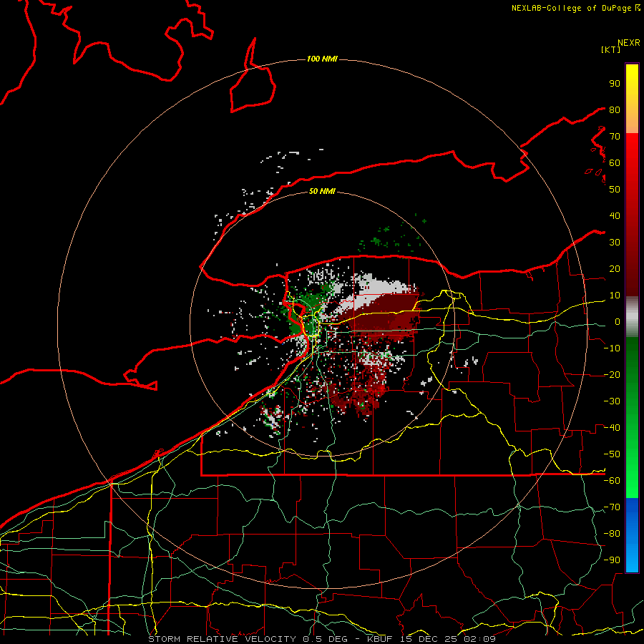Click the NEXR label above the color scale

click(629, 43)
